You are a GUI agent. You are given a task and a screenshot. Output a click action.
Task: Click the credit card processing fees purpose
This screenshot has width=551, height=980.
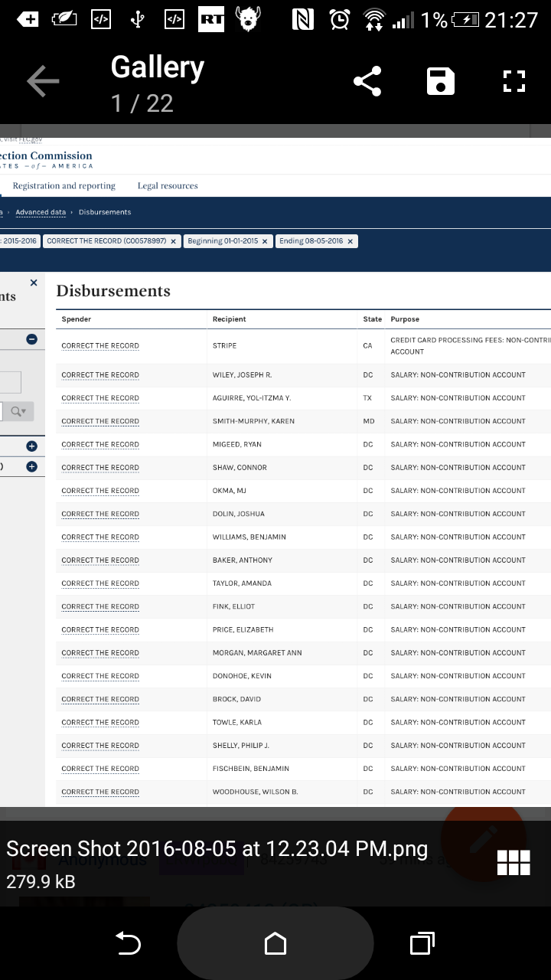pyautogui.click(x=470, y=346)
